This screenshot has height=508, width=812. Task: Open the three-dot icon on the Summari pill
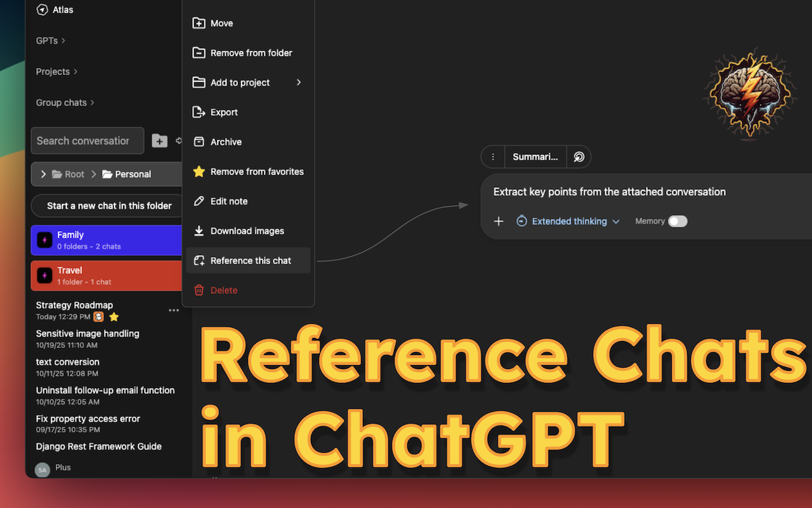493,157
